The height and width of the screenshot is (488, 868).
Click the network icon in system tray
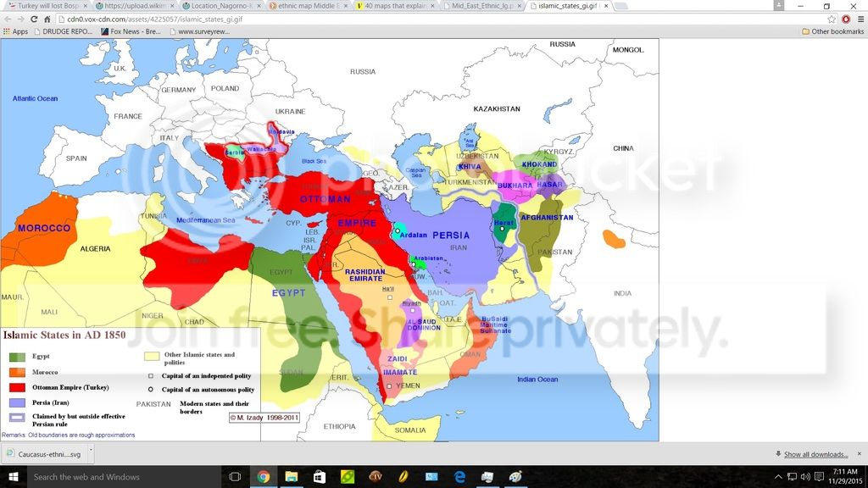coord(793,477)
